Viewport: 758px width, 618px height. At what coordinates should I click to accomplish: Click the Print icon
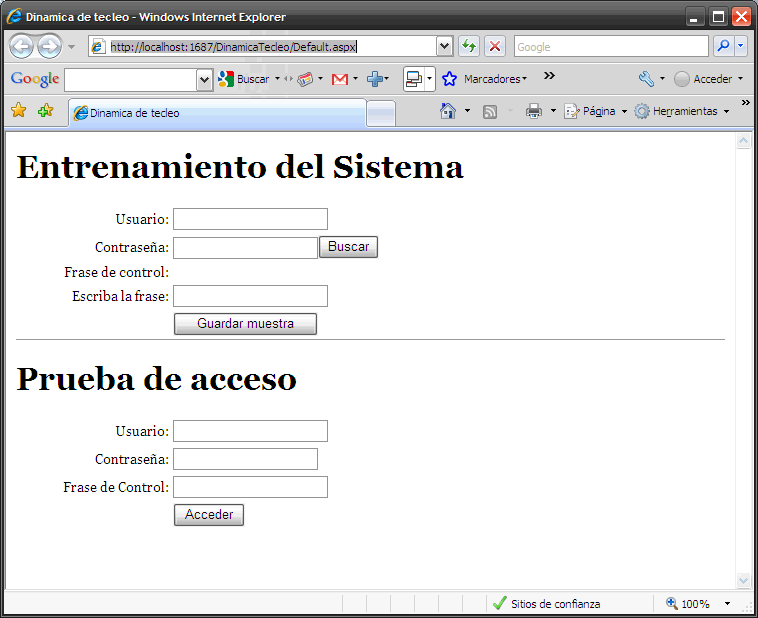534,111
